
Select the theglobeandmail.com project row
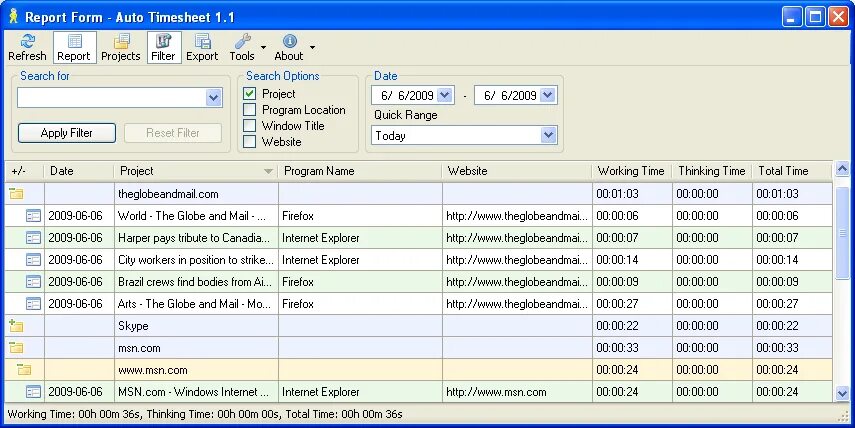[419, 194]
